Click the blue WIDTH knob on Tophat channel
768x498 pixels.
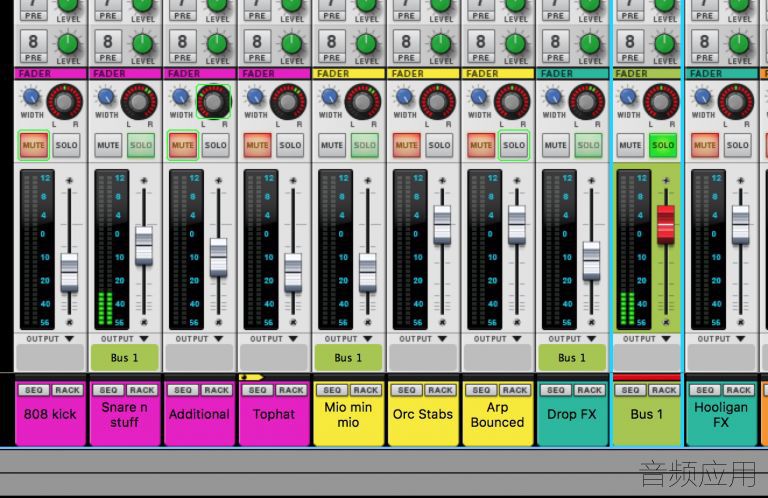[255, 97]
